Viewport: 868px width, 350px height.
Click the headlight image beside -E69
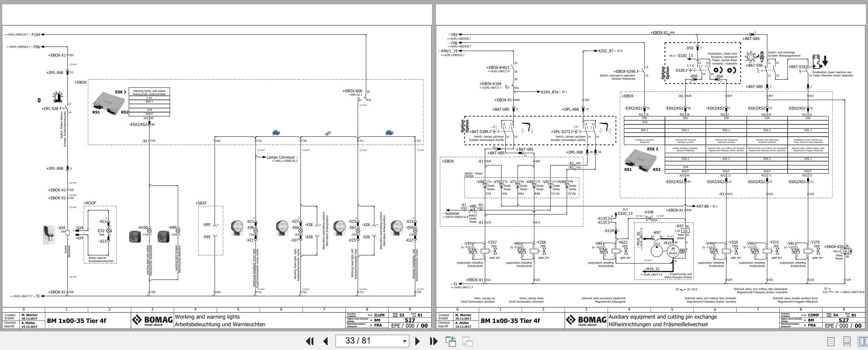pos(397,228)
